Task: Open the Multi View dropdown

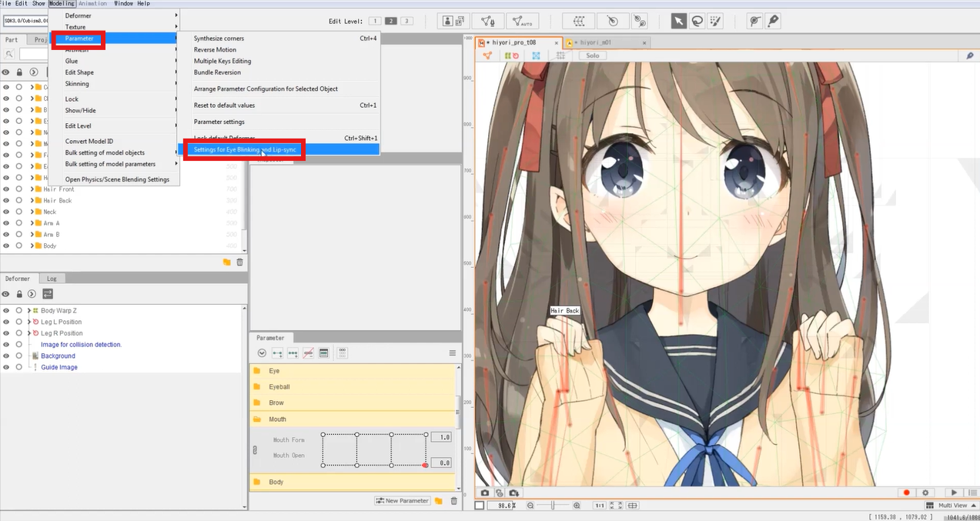Action: pos(952,506)
